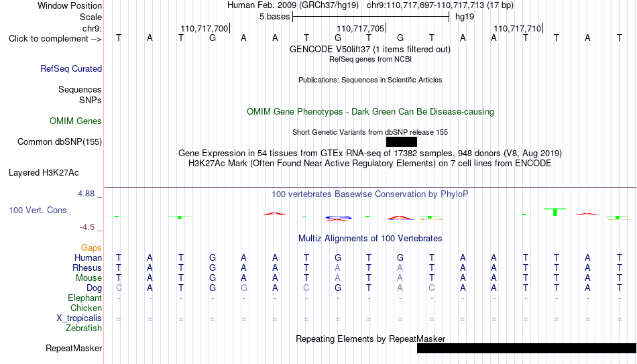637x364 pixels.
Task: Click '100 vertebrates Basewise Conservation by PhyloP' title
Action: pyautogui.click(x=370, y=194)
